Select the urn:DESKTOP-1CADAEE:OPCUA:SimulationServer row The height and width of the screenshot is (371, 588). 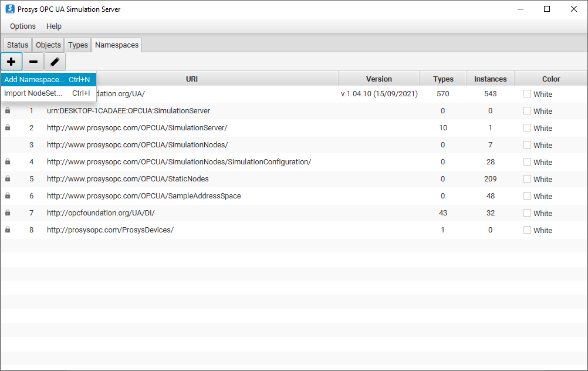coord(129,111)
